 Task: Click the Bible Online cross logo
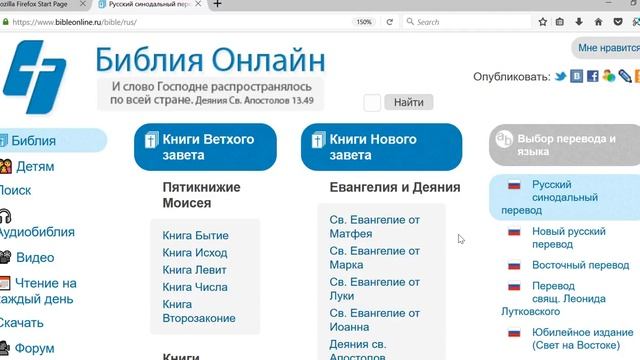click(34, 77)
